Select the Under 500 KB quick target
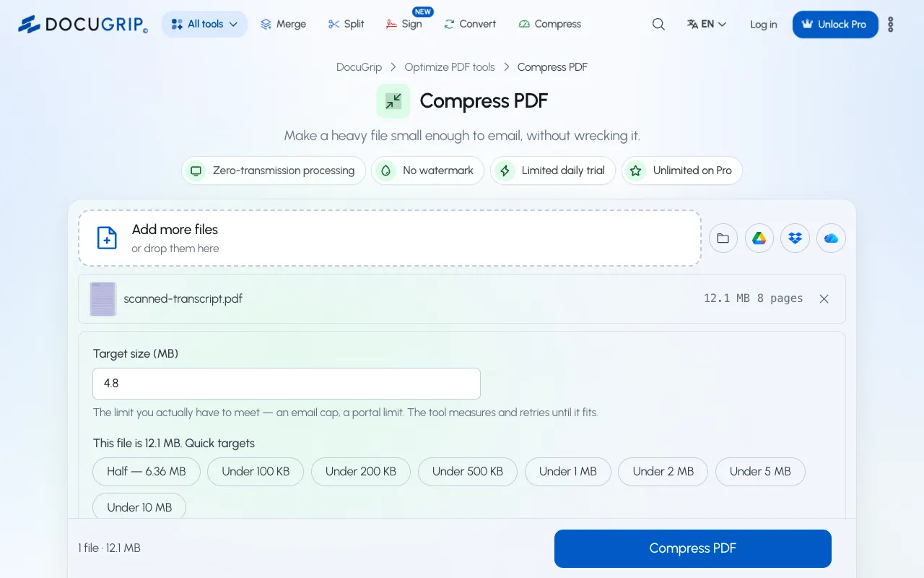The width and height of the screenshot is (924, 578). click(468, 472)
